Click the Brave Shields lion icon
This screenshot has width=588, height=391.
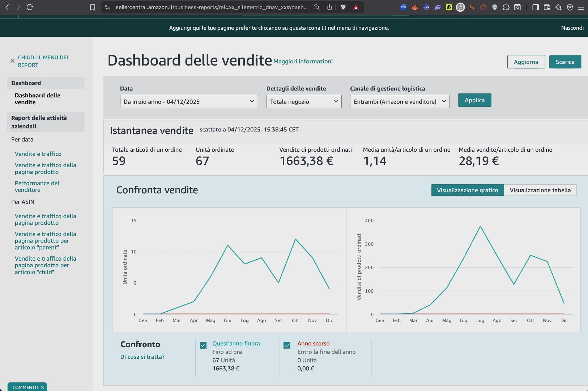point(343,7)
